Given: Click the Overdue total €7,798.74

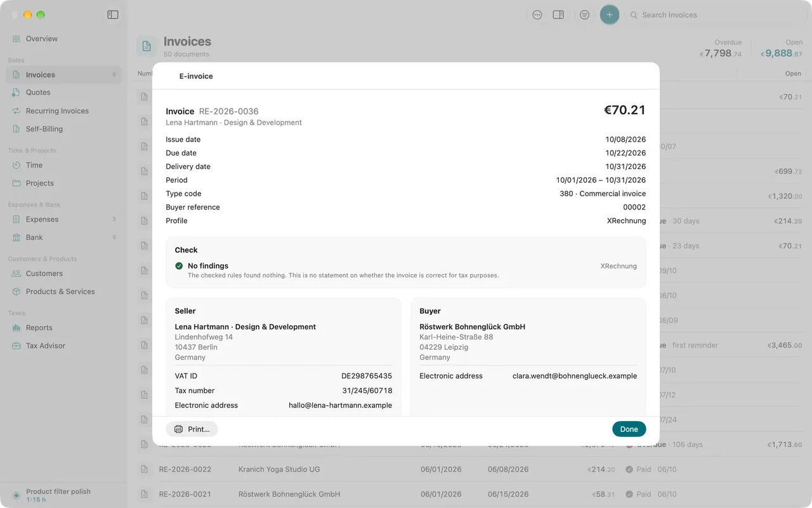Looking at the screenshot, I should pos(721,54).
